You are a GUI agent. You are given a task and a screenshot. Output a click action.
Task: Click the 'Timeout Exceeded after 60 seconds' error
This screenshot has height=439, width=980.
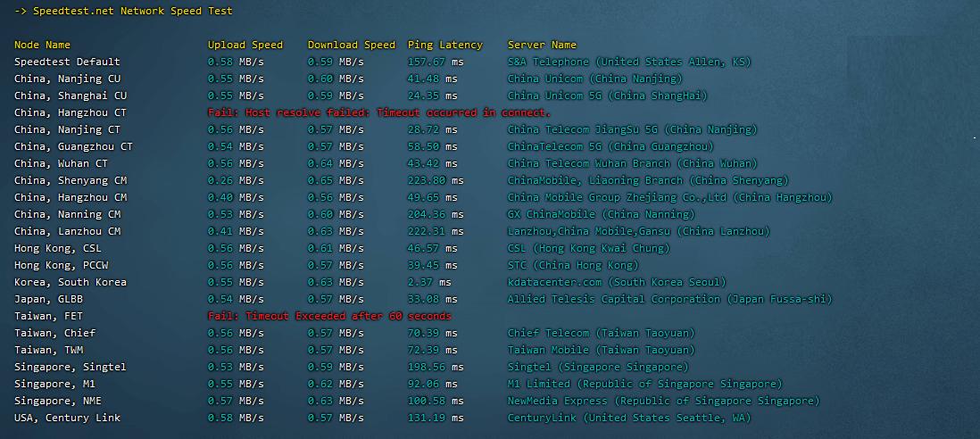(348, 316)
